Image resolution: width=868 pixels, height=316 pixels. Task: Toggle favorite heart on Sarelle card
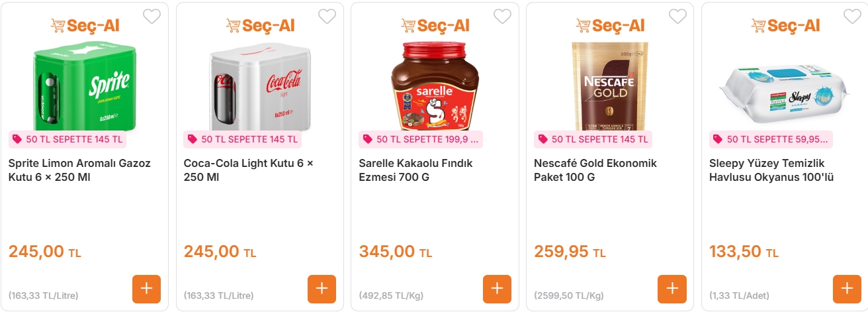502,17
